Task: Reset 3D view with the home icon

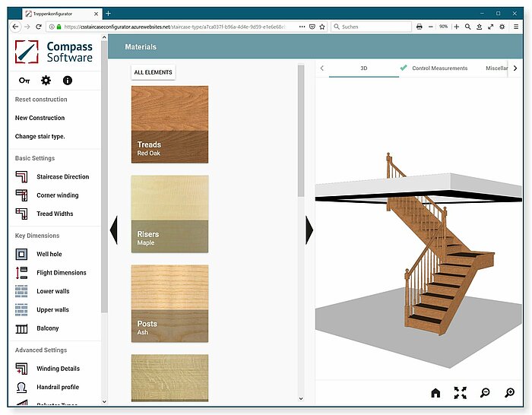Action: 435,393
